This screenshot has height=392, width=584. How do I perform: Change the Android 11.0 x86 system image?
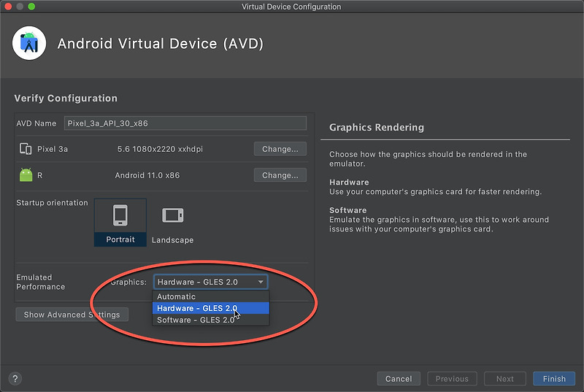(x=280, y=175)
